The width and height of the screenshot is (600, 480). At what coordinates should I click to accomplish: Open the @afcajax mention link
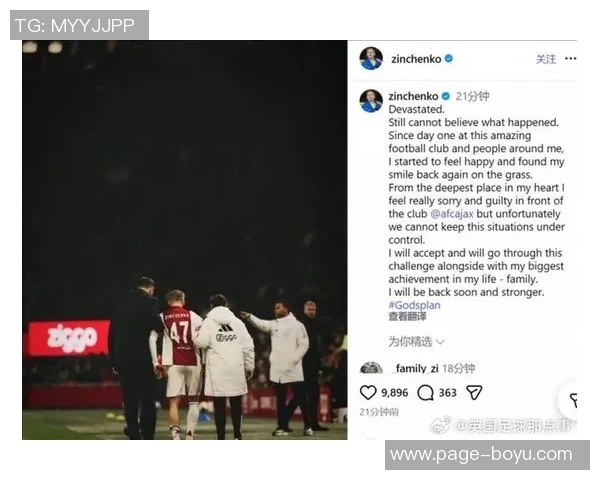click(452, 214)
